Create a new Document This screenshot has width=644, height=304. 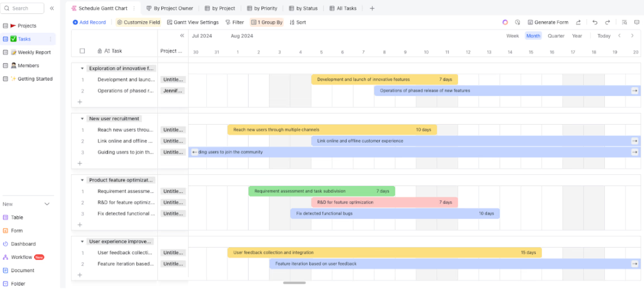pyautogui.click(x=22, y=270)
